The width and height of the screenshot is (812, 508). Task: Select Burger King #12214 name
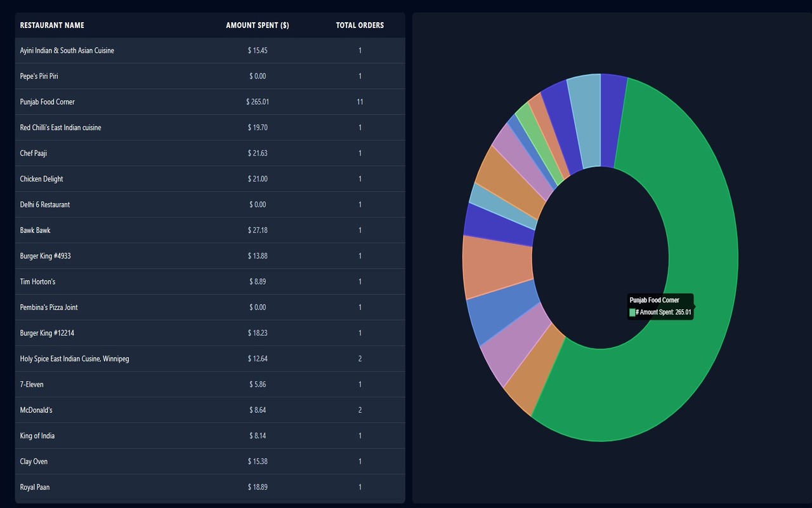pos(47,333)
